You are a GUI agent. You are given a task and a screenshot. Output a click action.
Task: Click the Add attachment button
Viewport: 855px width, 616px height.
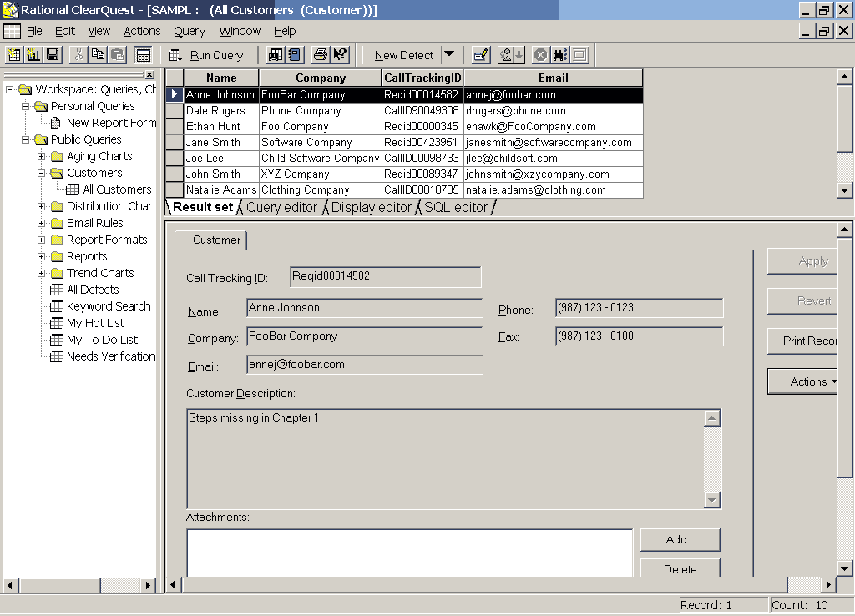click(x=680, y=540)
